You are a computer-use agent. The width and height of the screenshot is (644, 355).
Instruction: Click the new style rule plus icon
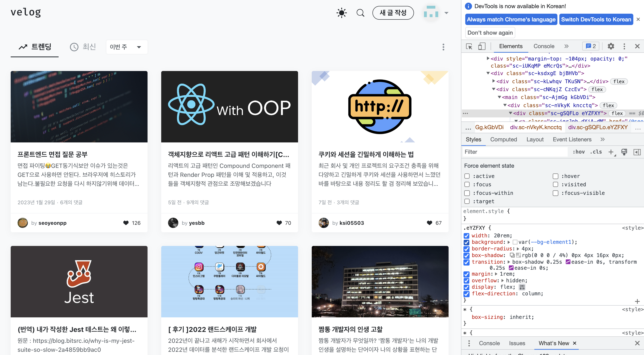(x=611, y=152)
